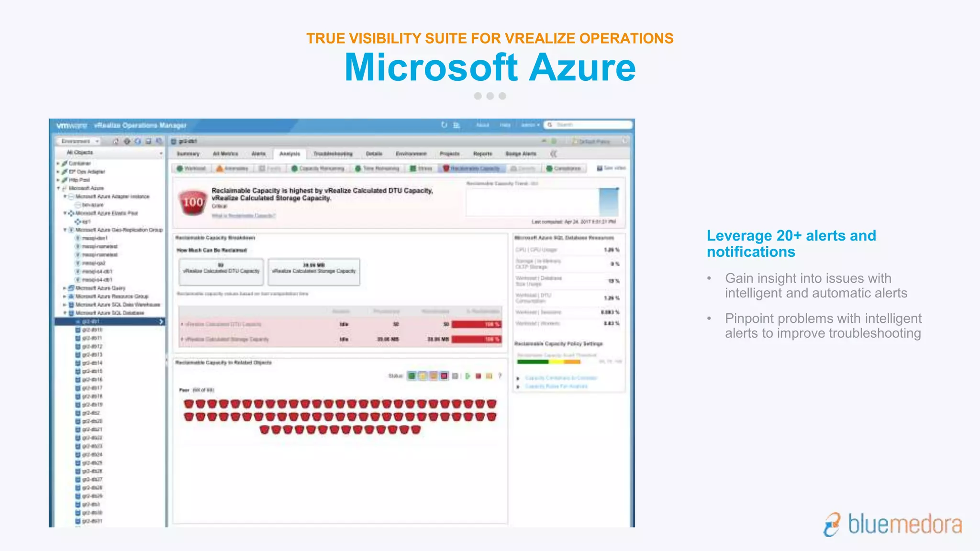The image size is (980, 551).
Task: Collapse the Microsoft Azure tree node
Action: 58,188
